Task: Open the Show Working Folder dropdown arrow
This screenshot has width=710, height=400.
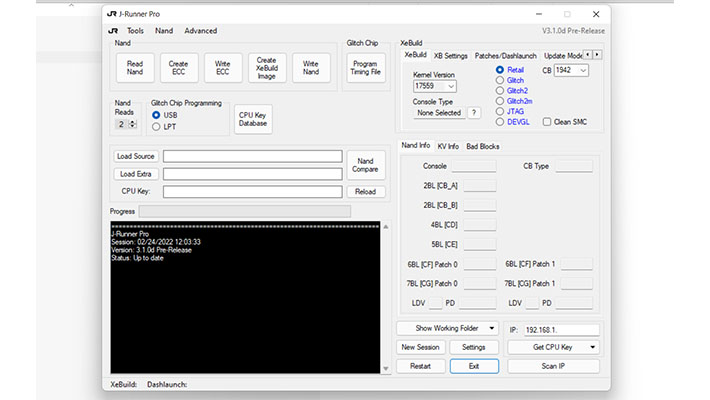Action: (x=492, y=328)
